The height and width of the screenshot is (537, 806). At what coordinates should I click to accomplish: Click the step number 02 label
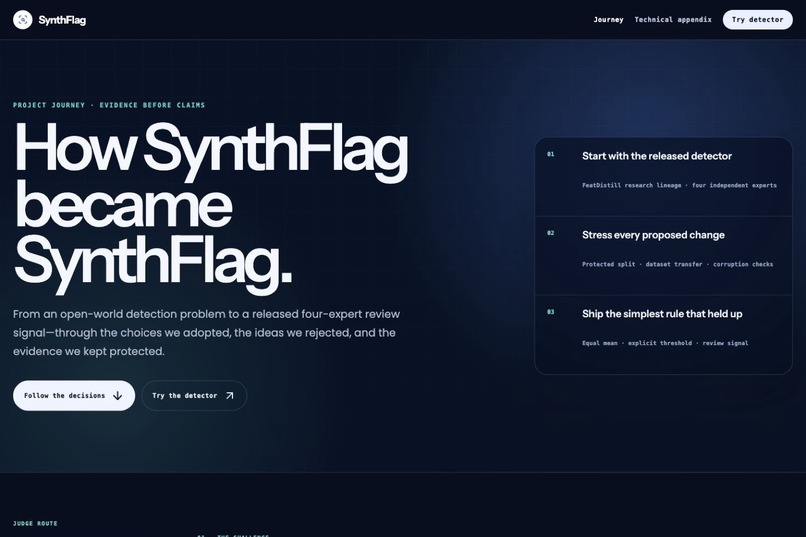pyautogui.click(x=551, y=233)
